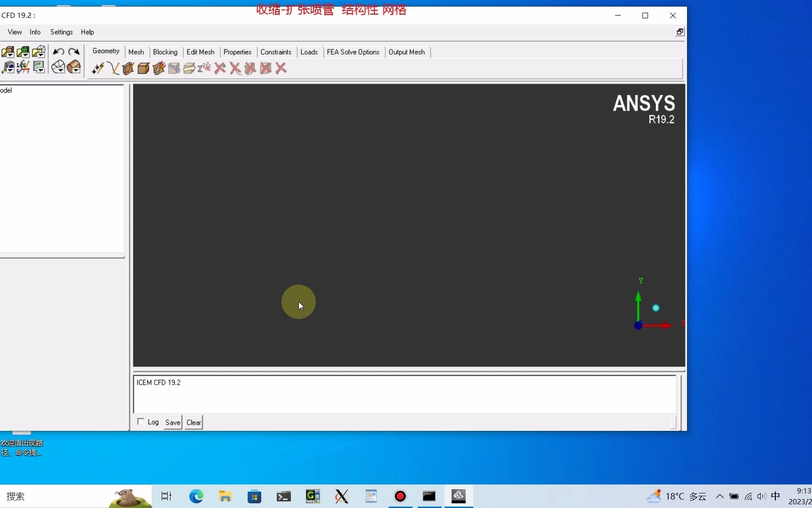
Task: Click the message window with ICEM CFD 19.2
Action: tap(404, 394)
